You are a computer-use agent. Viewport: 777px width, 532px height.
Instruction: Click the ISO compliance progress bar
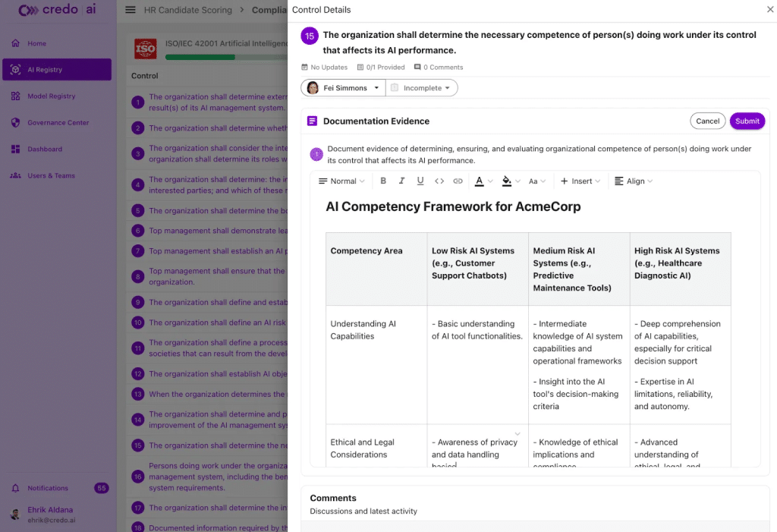click(x=226, y=57)
